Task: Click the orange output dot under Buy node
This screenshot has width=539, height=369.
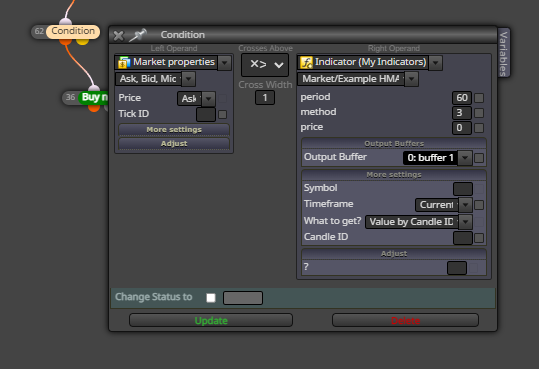Action: [x=94, y=108]
